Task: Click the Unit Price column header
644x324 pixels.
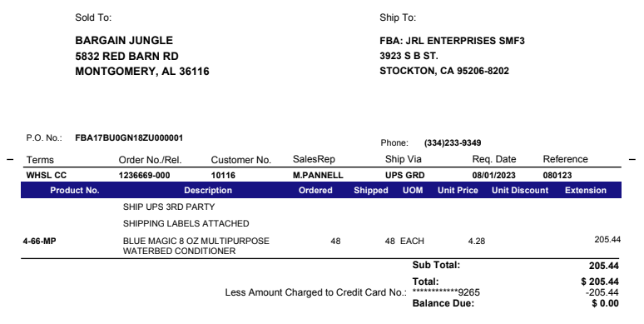Action: pyautogui.click(x=458, y=191)
